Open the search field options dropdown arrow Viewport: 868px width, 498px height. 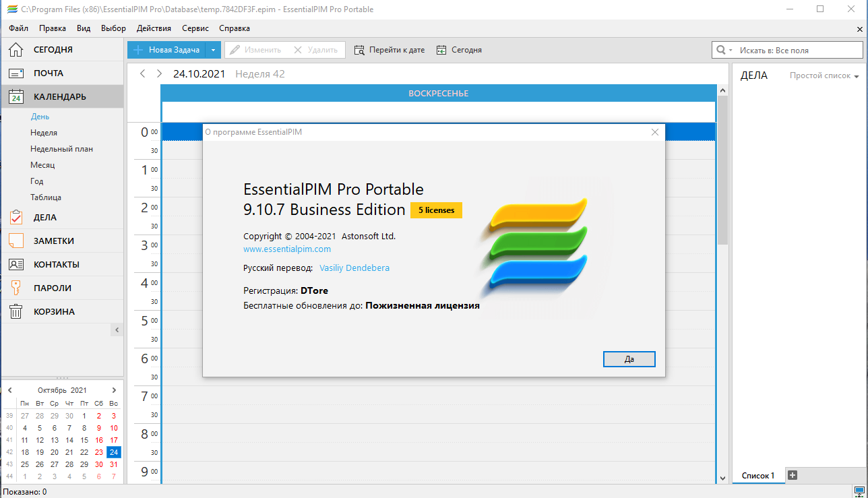pos(731,51)
